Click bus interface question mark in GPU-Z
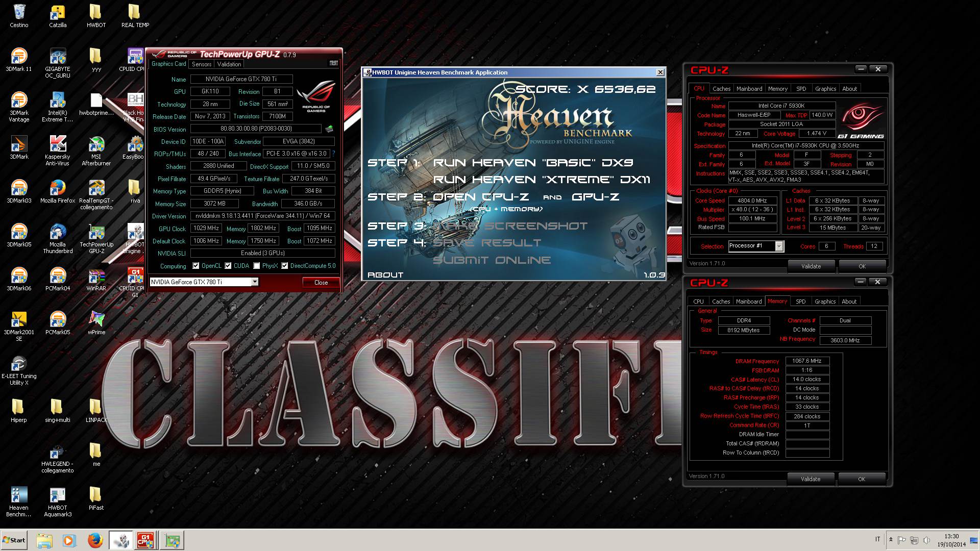 click(x=333, y=153)
